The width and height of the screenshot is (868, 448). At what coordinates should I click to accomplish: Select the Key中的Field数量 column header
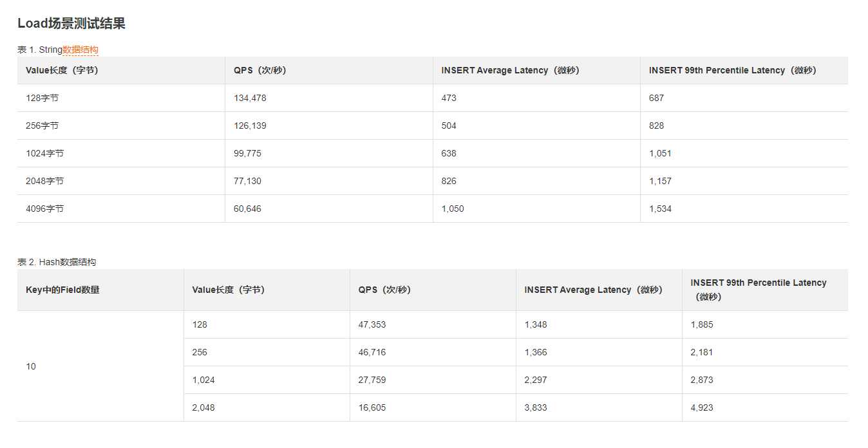point(62,290)
